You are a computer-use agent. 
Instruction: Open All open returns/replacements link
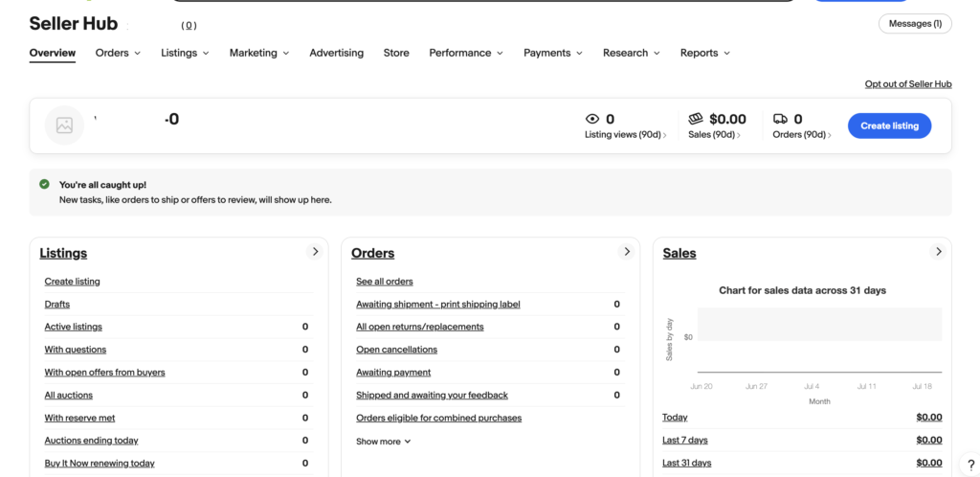tap(420, 327)
